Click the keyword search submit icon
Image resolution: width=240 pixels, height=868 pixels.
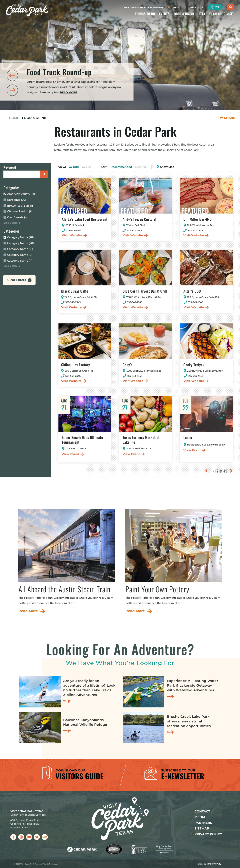point(44,174)
